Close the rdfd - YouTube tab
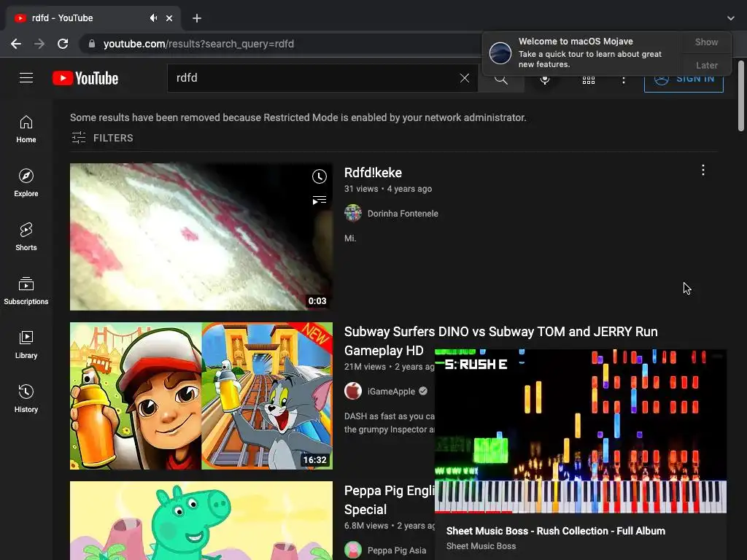The height and width of the screenshot is (560, 747). tap(169, 18)
